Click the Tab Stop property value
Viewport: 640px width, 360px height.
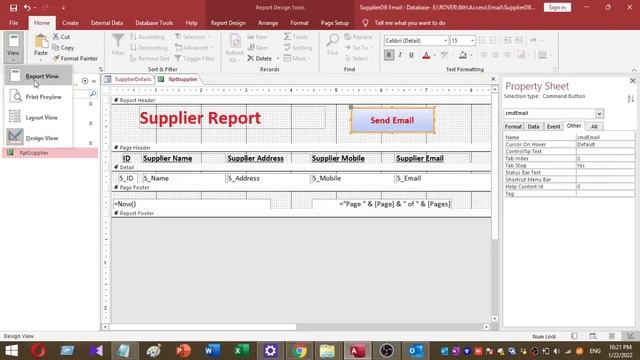605,165
